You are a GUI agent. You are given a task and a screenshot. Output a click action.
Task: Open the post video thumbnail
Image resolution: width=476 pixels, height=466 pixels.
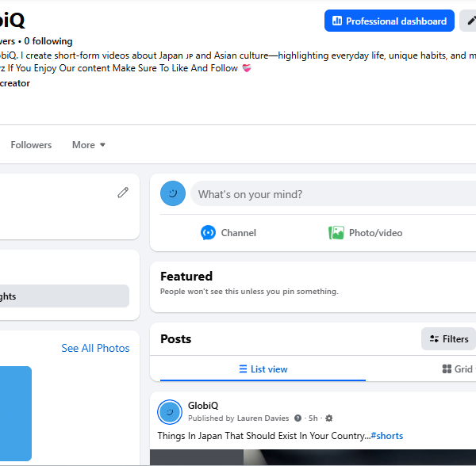pyautogui.click(x=313, y=457)
